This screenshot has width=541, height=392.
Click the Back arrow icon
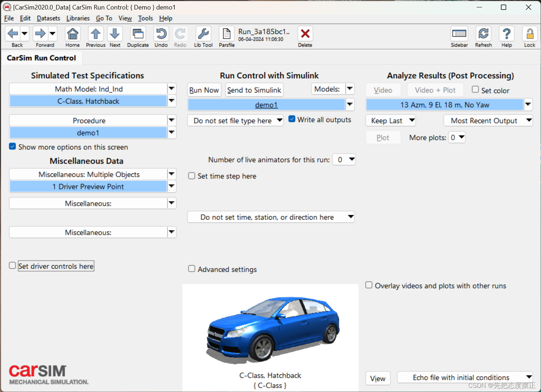coord(13,34)
